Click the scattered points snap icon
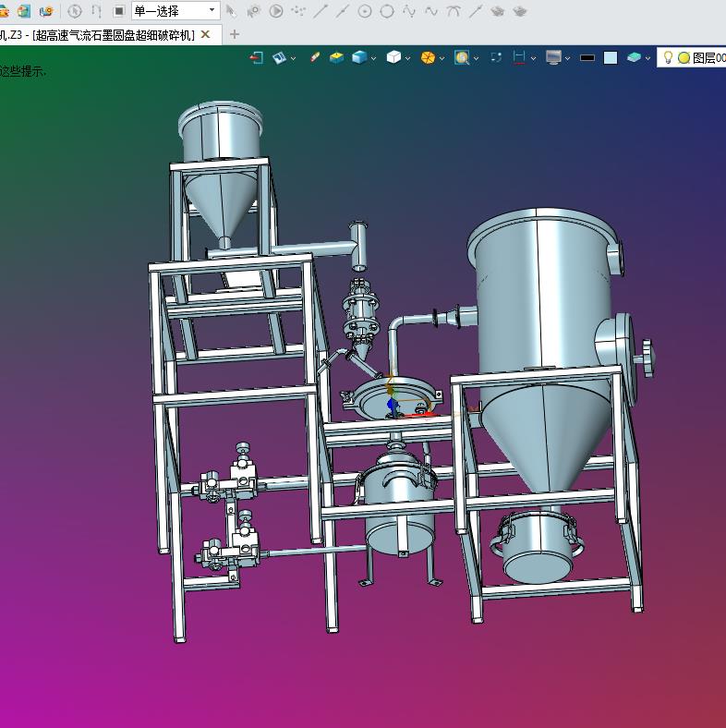This screenshot has width=726, height=728. 298,11
